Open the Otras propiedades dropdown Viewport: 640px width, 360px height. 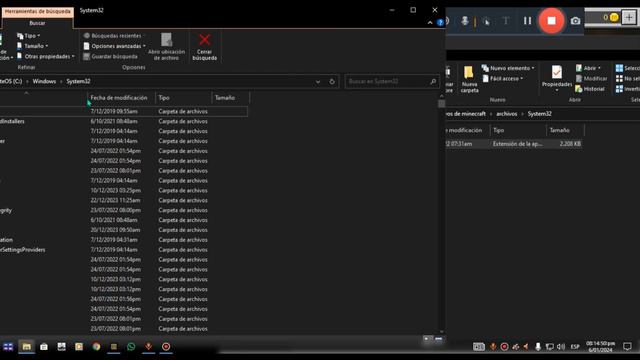pos(46,56)
